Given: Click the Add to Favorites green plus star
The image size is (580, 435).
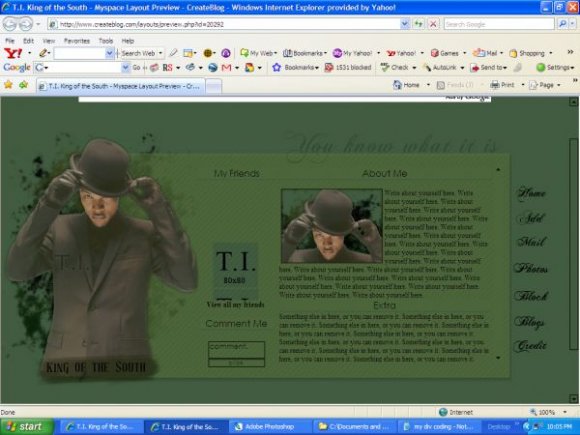Looking at the screenshot, I should tap(23, 85).
